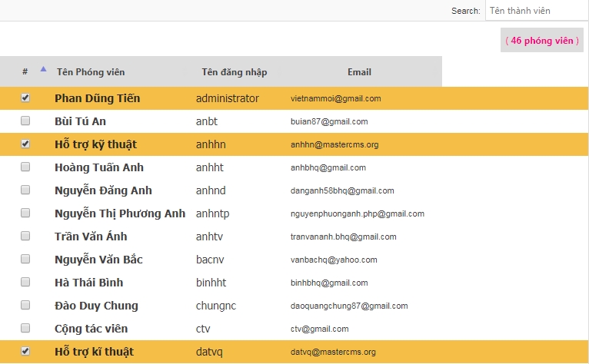
Task: Focus the Tên thành viên search field
Action: (537, 11)
